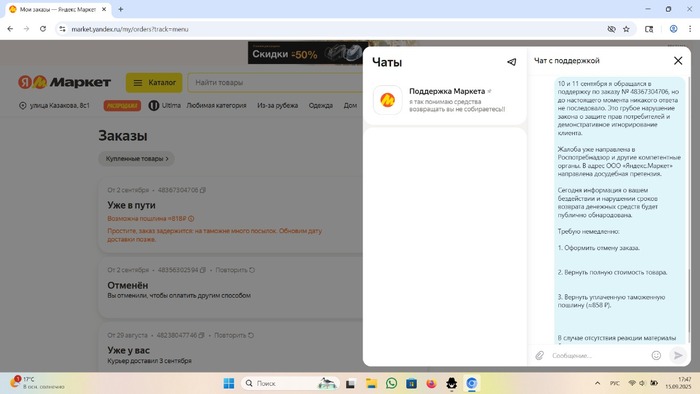Open Chrome three-dot menu
Image resolution: width=700 pixels, height=394 pixels.
(690, 29)
